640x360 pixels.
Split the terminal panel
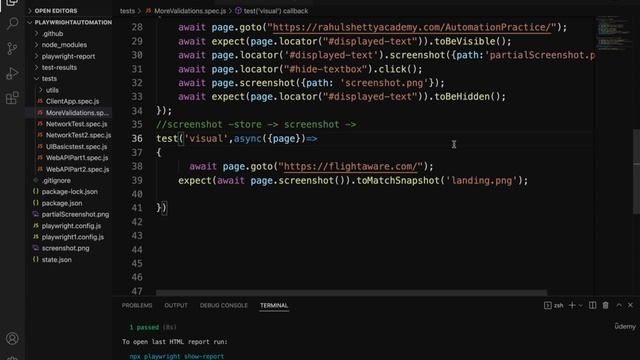pyautogui.click(x=592, y=305)
